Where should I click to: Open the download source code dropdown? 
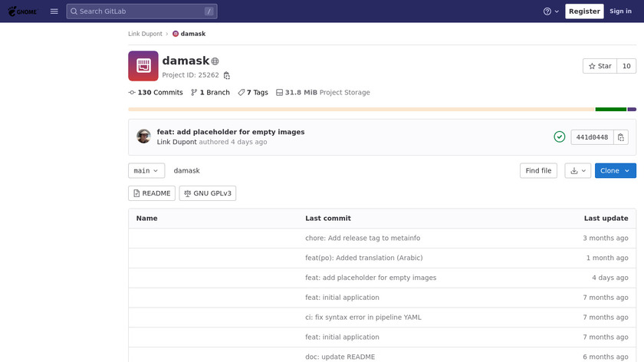pyautogui.click(x=577, y=171)
